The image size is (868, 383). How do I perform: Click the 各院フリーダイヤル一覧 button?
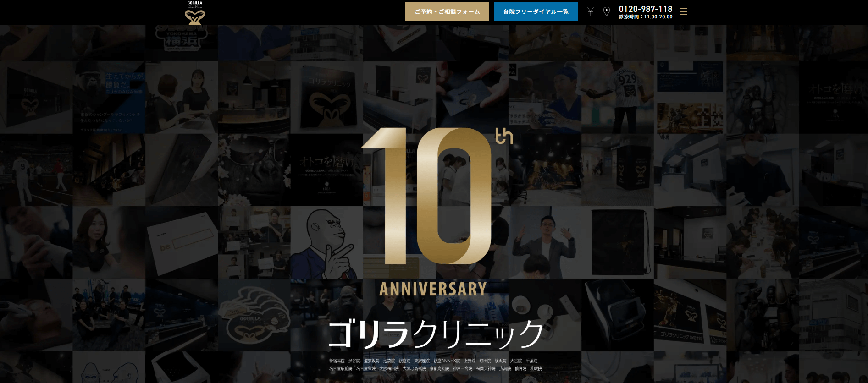click(x=536, y=11)
